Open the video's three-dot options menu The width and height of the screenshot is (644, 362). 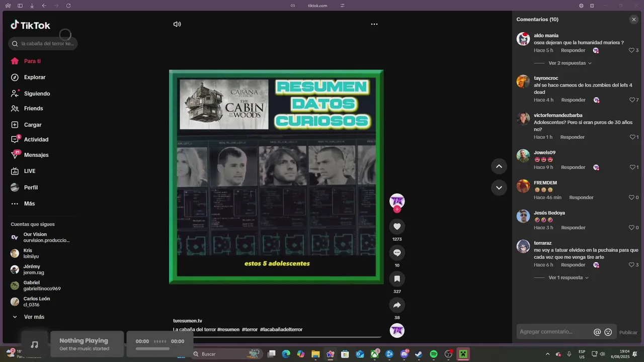[x=374, y=24]
